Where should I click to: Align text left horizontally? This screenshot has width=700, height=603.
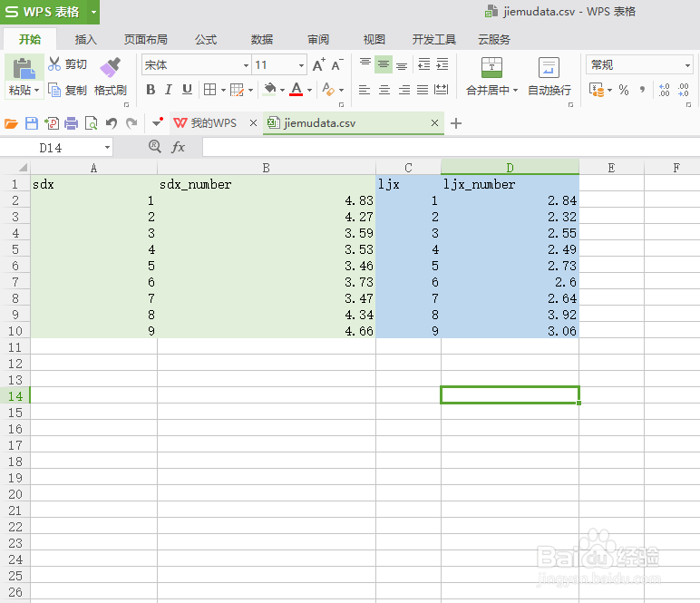pyautogui.click(x=365, y=90)
